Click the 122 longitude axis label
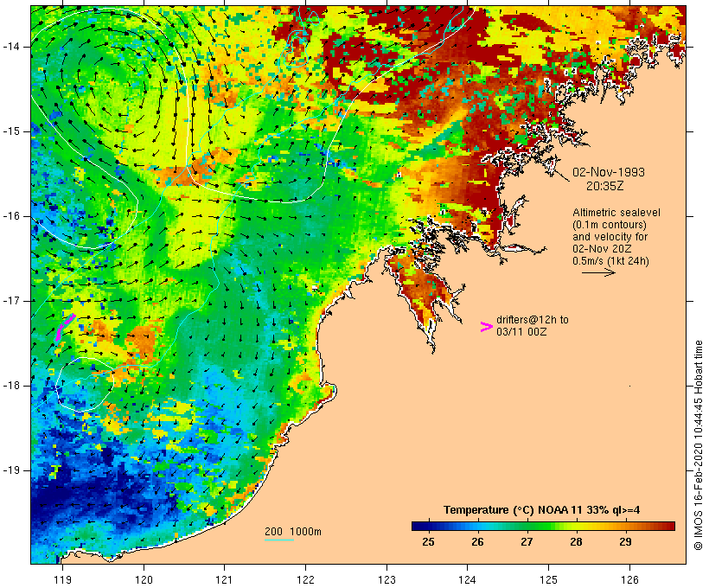The height and width of the screenshot is (588, 709). coord(306,579)
